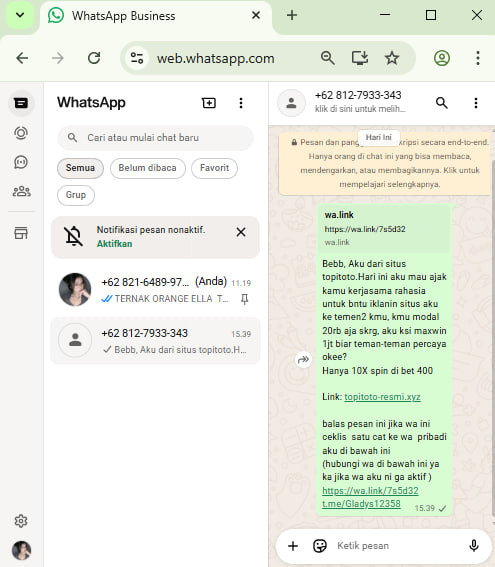Select the Belum dibaca filter
This screenshot has height=567, width=495.
click(148, 168)
